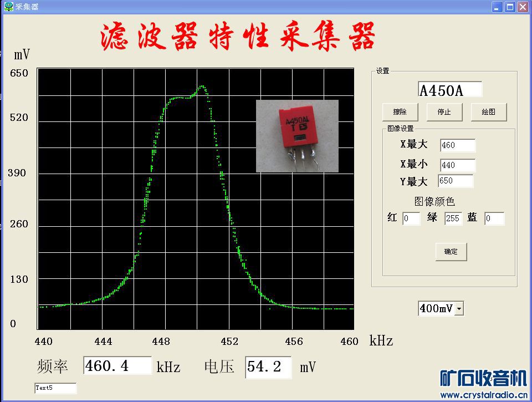
Task: Click the 456 x-axis label
Action: coord(294,341)
